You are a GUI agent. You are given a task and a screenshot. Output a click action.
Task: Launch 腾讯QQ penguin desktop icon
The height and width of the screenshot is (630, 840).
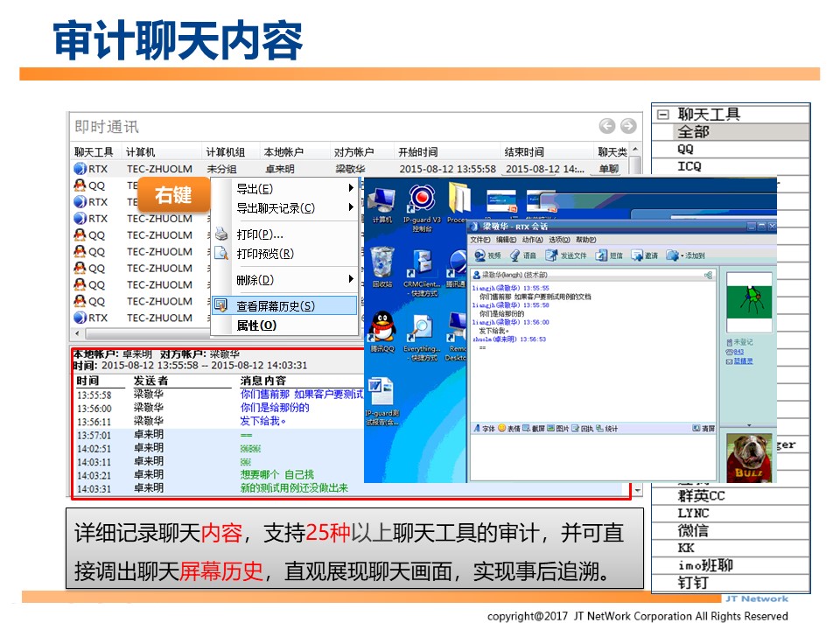pos(382,332)
